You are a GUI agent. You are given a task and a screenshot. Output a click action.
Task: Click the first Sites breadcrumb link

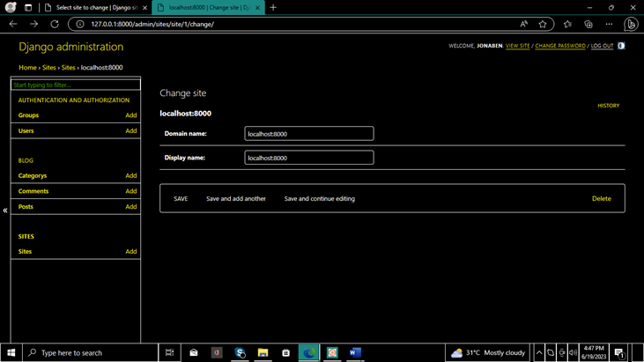pyautogui.click(x=48, y=67)
